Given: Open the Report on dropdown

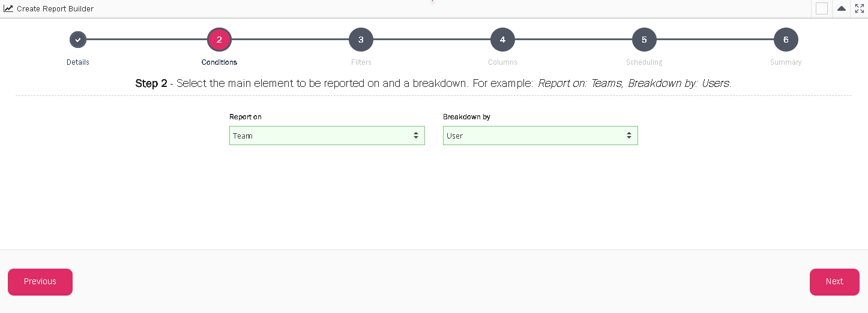Looking at the screenshot, I should 327,136.
